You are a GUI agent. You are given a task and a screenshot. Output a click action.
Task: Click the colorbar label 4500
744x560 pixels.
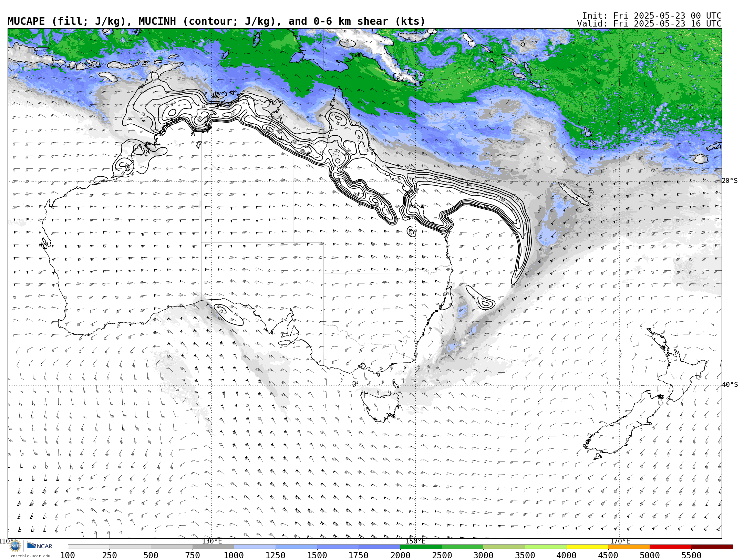[608, 555]
